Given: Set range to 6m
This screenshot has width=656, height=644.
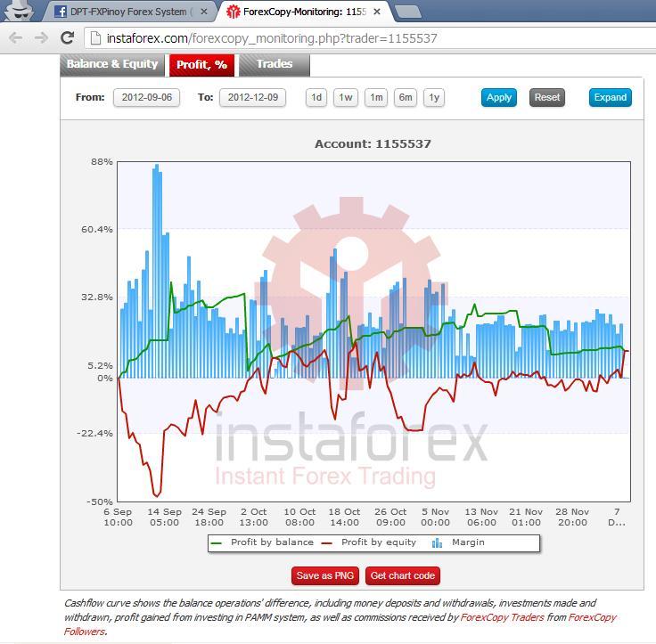Looking at the screenshot, I should pyautogui.click(x=406, y=97).
